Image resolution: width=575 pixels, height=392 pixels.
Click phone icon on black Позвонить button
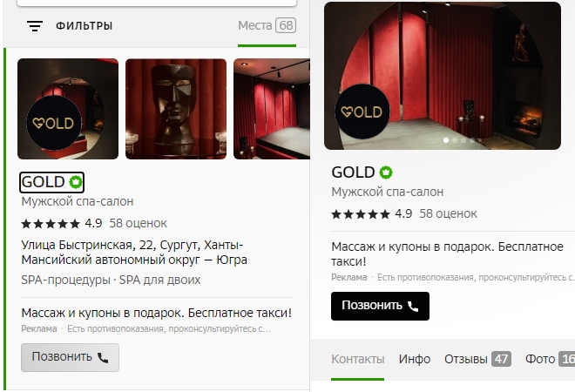click(x=413, y=306)
